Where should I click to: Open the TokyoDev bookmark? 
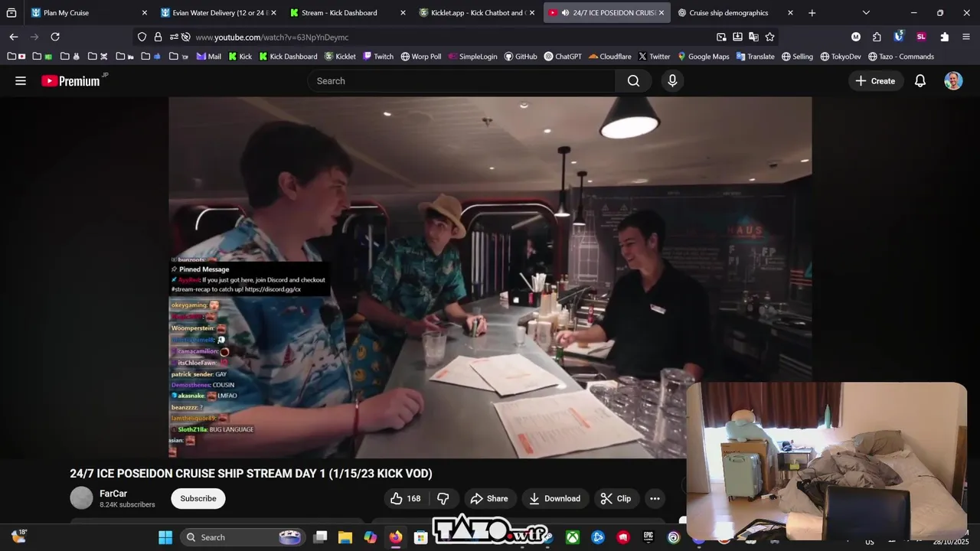[x=841, y=56]
